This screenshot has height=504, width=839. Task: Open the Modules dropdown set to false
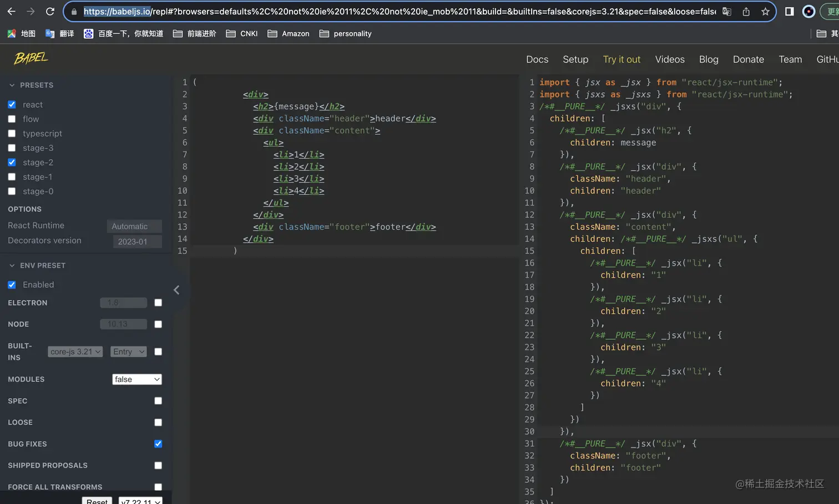pos(137,379)
